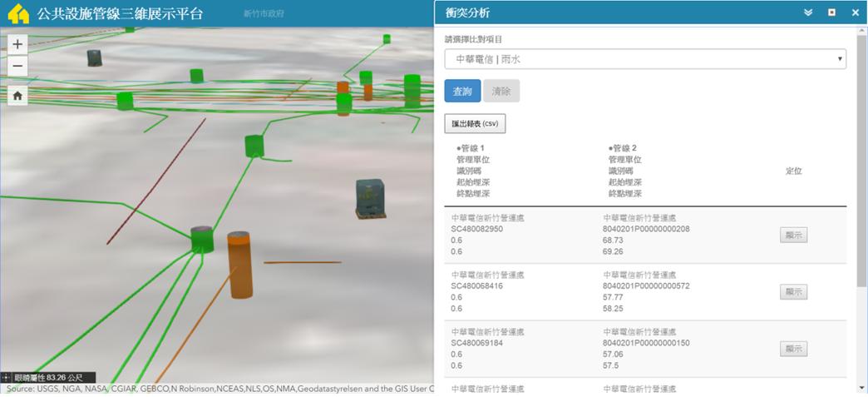The width and height of the screenshot is (868, 397).
Task: Select depth value 58.25
Action: coord(613,309)
